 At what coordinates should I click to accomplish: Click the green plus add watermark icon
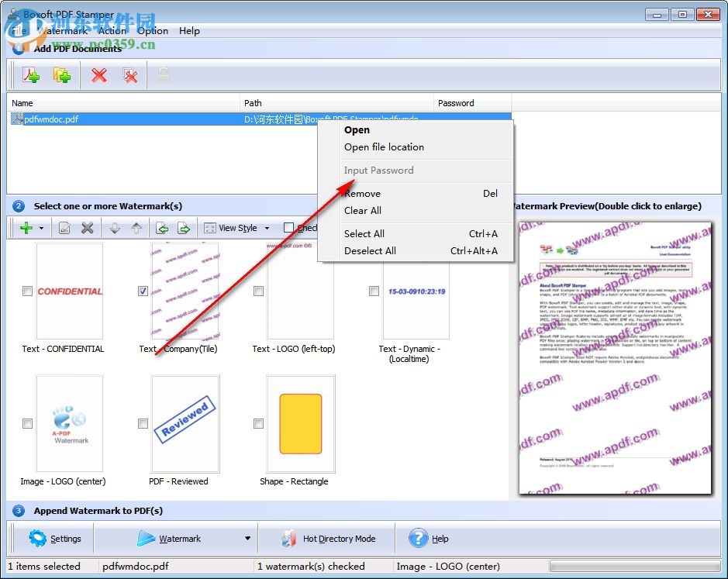(x=26, y=228)
